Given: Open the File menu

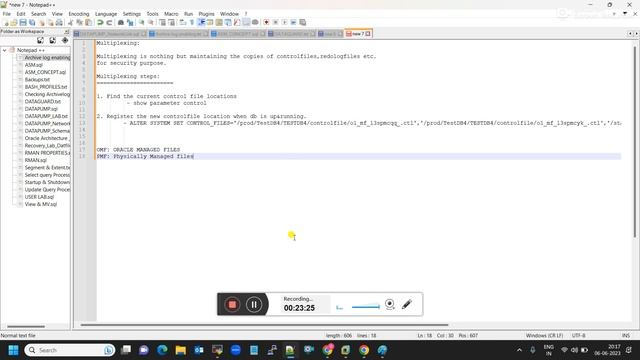Looking at the screenshot, I should click(7, 14).
